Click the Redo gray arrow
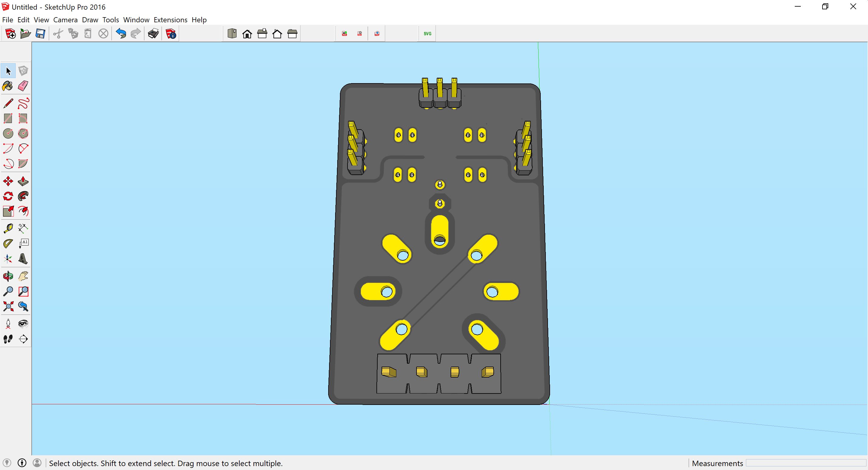Screen dimensions: 868x470 coord(135,34)
